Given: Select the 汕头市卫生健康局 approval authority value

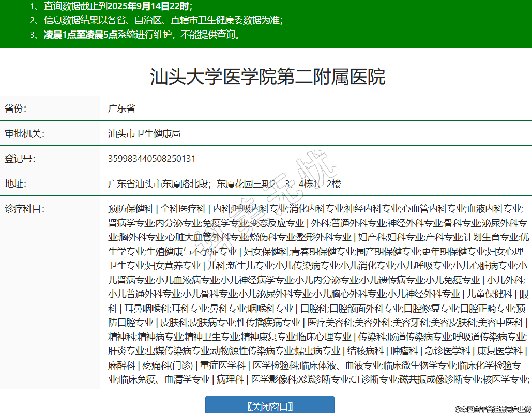Looking at the screenshot, I should [144, 133].
